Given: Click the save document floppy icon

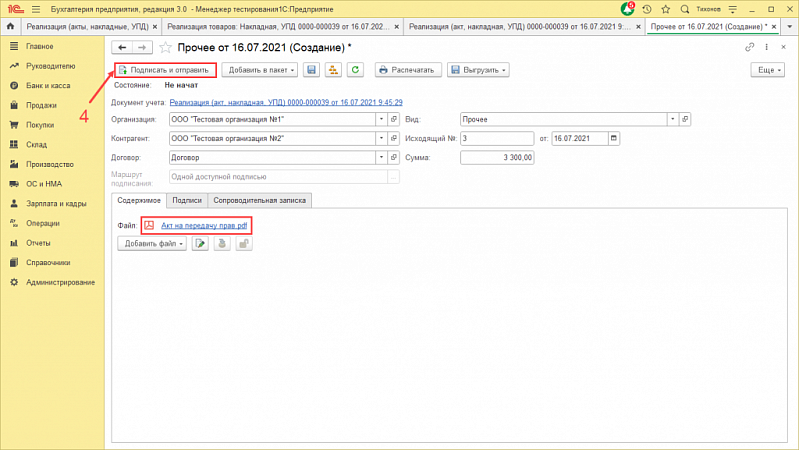Looking at the screenshot, I should point(311,70).
